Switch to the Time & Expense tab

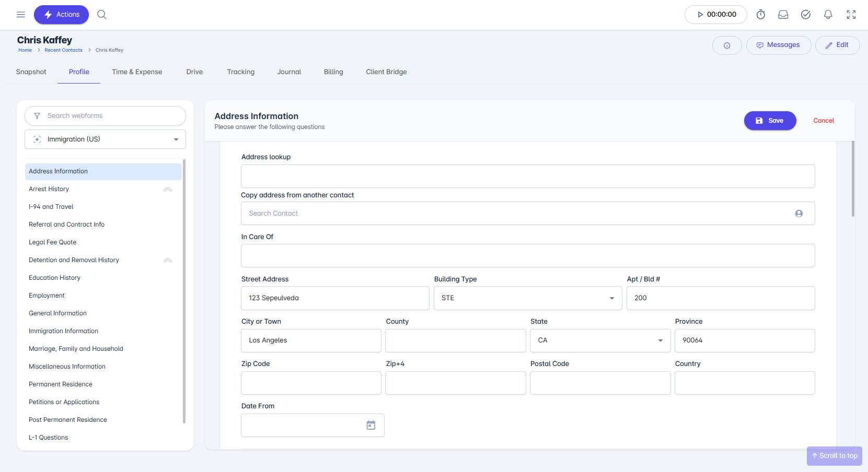137,72
